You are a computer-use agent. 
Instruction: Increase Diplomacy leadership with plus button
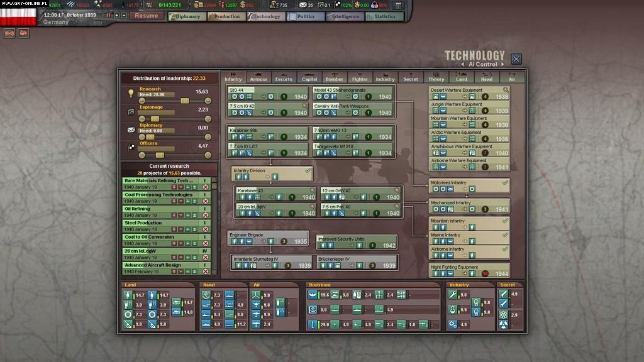(208, 137)
